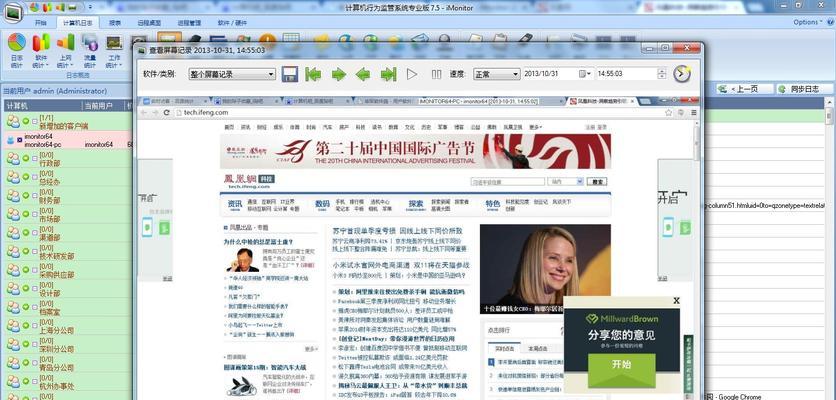Image resolution: width=836 pixels, height=400 pixels.
Task: Toggle the green status of 深圳分公司
Action: (26, 345)
